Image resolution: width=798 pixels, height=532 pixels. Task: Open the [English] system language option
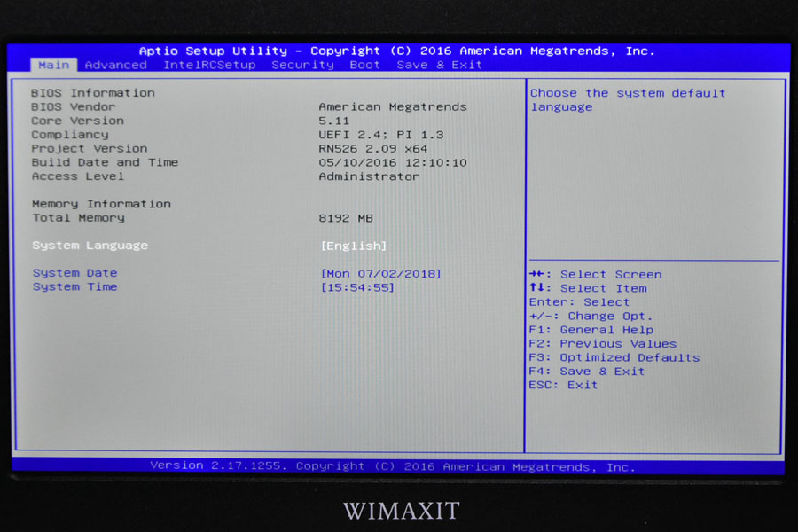354,246
